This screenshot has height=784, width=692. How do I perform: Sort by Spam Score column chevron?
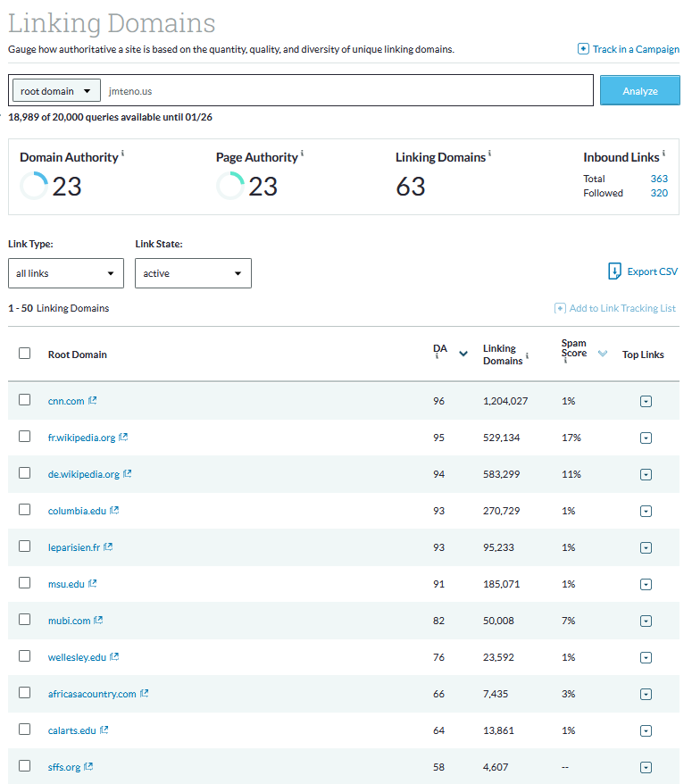click(603, 354)
